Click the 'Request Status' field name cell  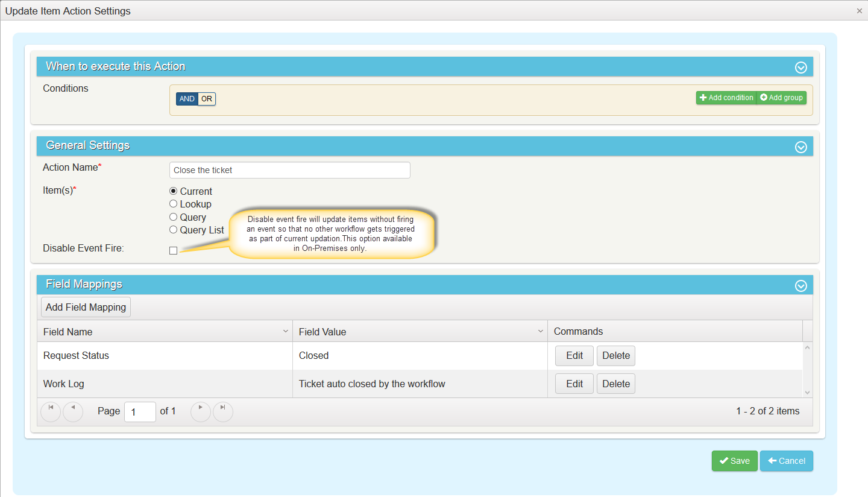click(165, 356)
